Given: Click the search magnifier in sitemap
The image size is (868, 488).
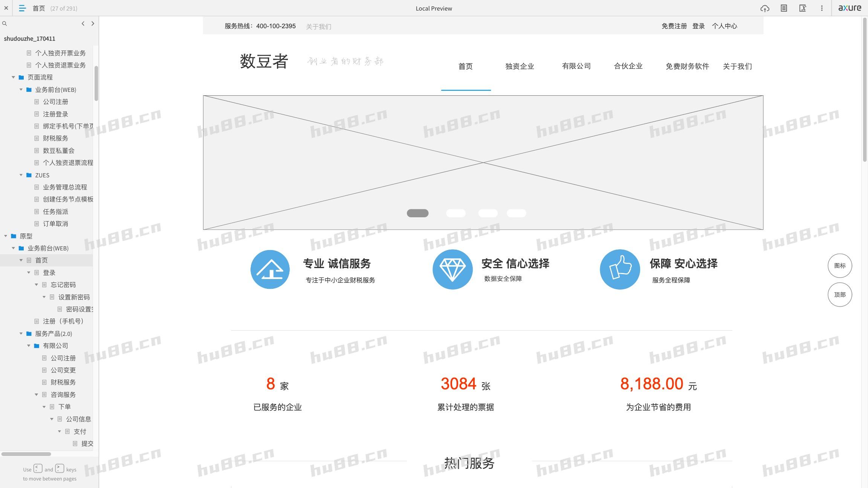Looking at the screenshot, I should pyautogui.click(x=5, y=24).
